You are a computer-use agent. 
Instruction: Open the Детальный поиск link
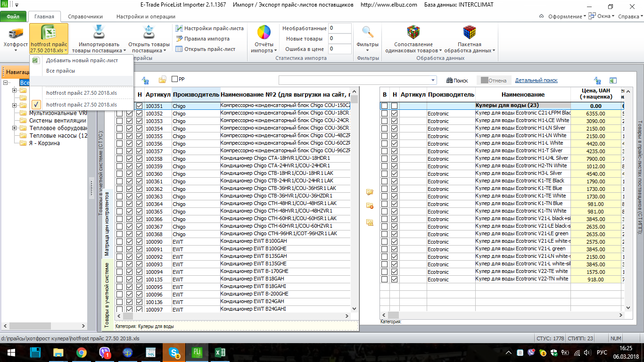[537, 81]
